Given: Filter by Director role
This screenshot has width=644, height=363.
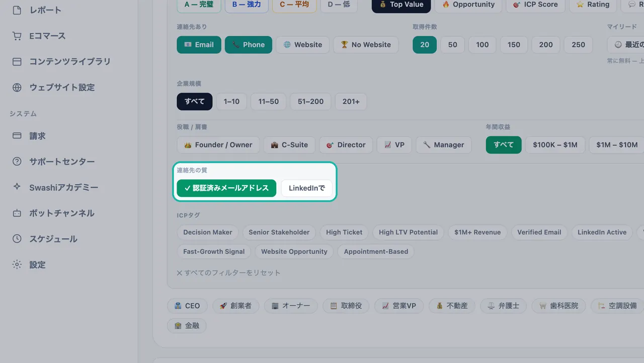Looking at the screenshot, I should [x=346, y=145].
